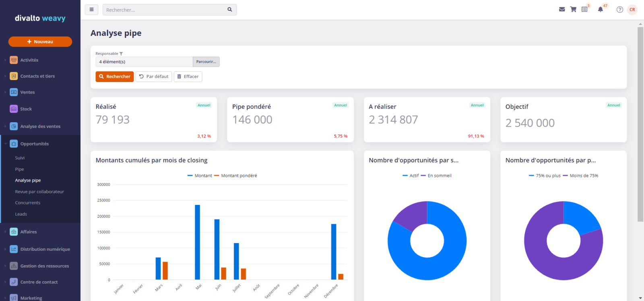The width and height of the screenshot is (644, 301).
Task: Open the shopping cart icon
Action: coord(573,10)
